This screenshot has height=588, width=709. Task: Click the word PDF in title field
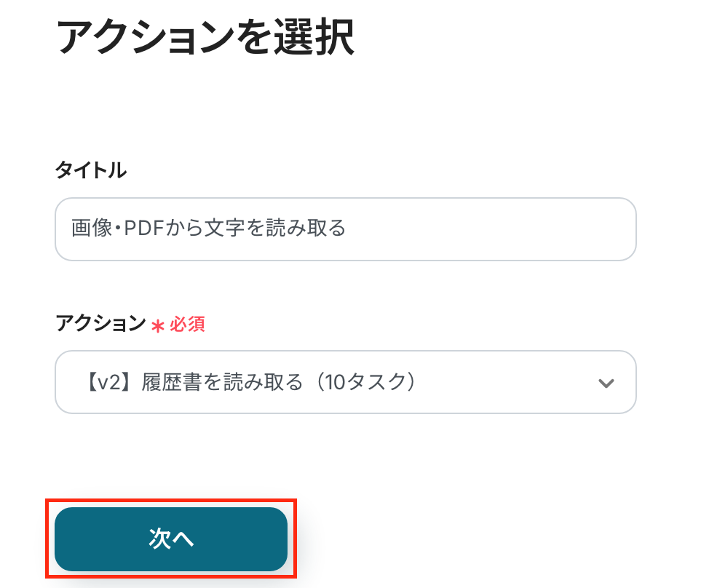pyautogui.click(x=141, y=229)
